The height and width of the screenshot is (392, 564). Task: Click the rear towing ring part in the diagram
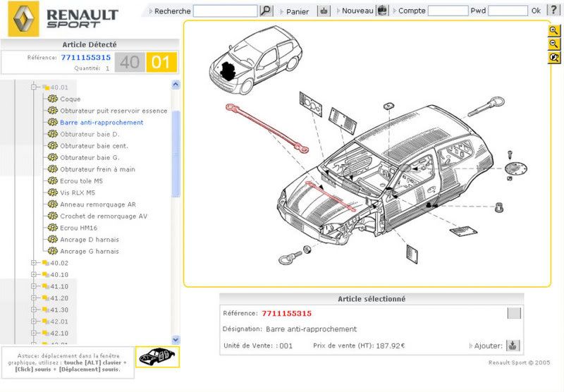pyautogui.click(x=486, y=106)
